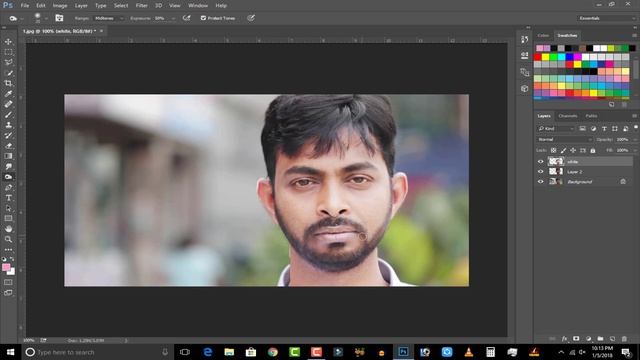Open the 3D panel cube icon
Image resolution: width=640 pixels, height=360 pixels.
click(x=524, y=89)
